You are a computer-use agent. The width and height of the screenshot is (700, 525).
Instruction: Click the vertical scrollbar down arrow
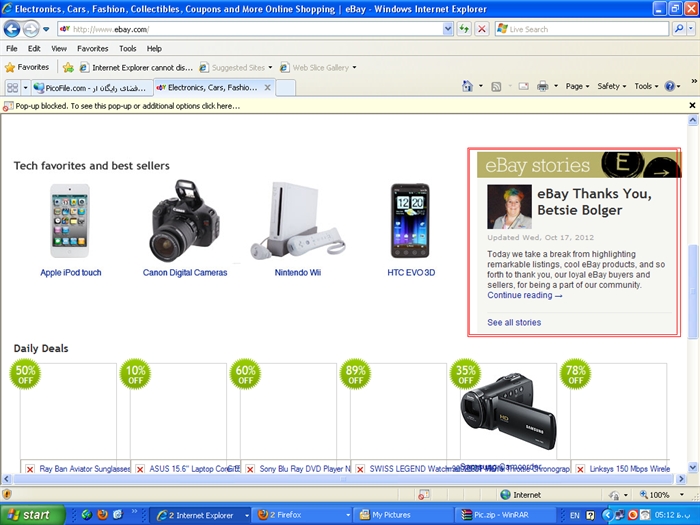[x=693, y=467]
